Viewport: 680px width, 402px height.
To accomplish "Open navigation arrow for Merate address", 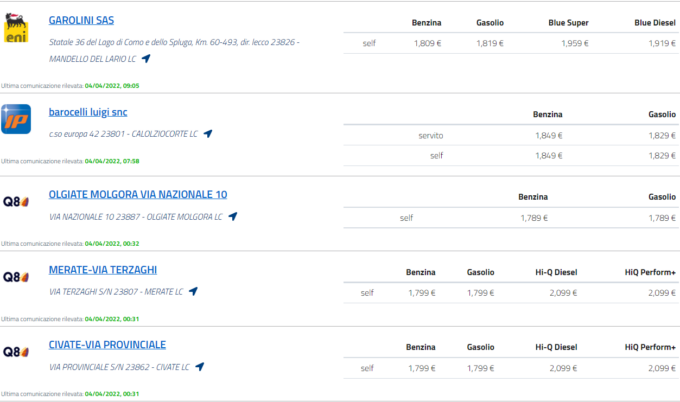I will [x=193, y=292].
